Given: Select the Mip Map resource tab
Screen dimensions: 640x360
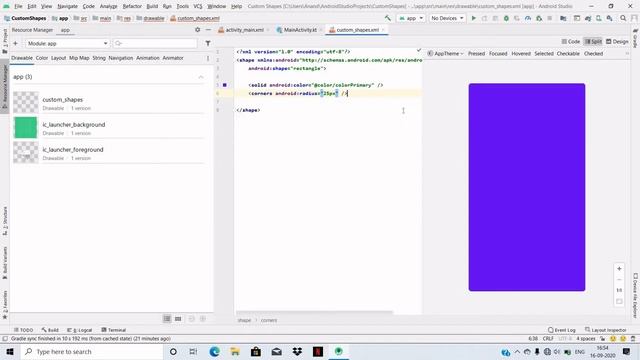Looking at the screenshot, I should coord(79,58).
